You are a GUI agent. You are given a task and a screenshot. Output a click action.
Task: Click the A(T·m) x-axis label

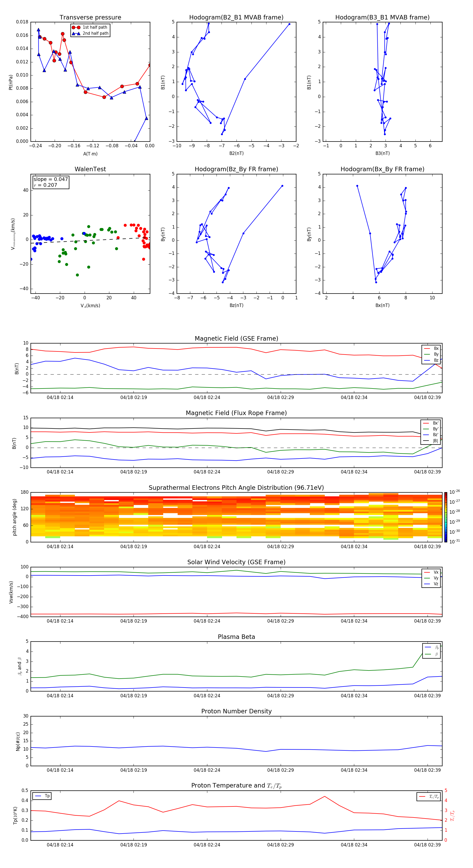click(90, 154)
